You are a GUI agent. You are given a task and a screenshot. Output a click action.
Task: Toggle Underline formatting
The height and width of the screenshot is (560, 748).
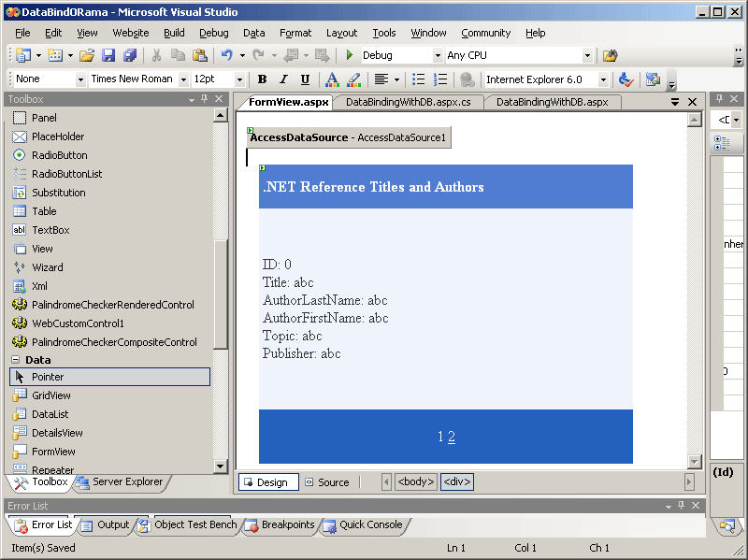pos(305,79)
